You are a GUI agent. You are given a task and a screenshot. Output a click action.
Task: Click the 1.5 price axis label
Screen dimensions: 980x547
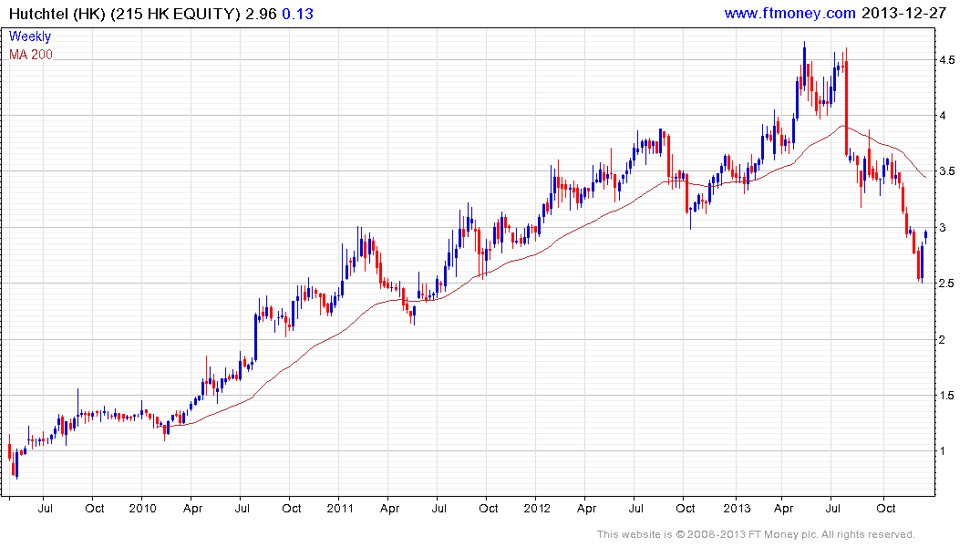click(946, 395)
